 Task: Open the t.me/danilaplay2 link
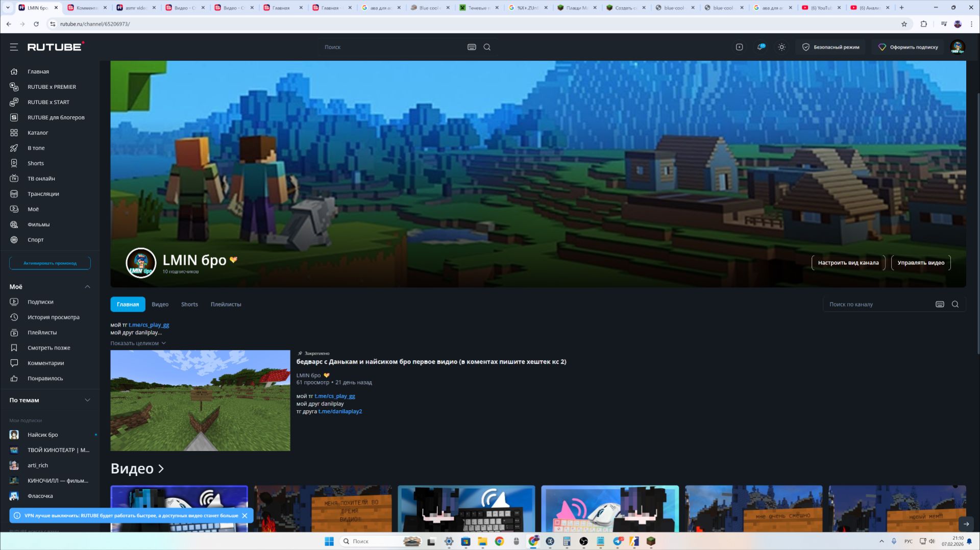click(x=340, y=412)
